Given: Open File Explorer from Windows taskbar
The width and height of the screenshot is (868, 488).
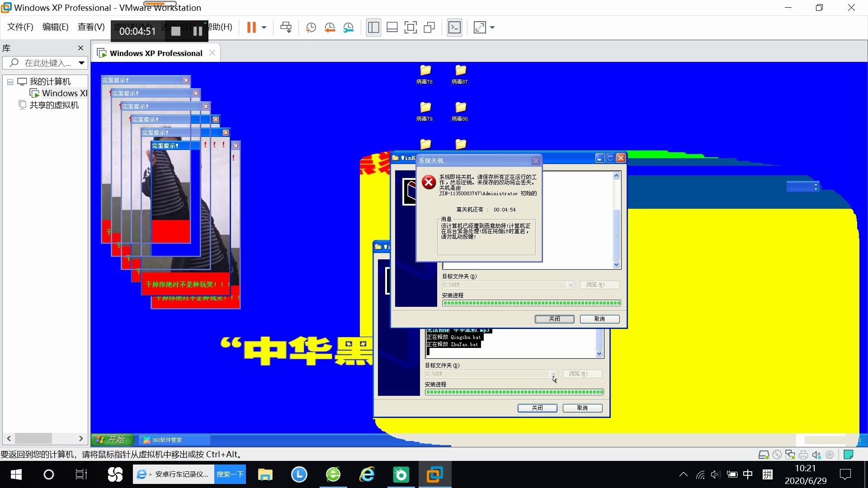Looking at the screenshot, I should point(265,474).
